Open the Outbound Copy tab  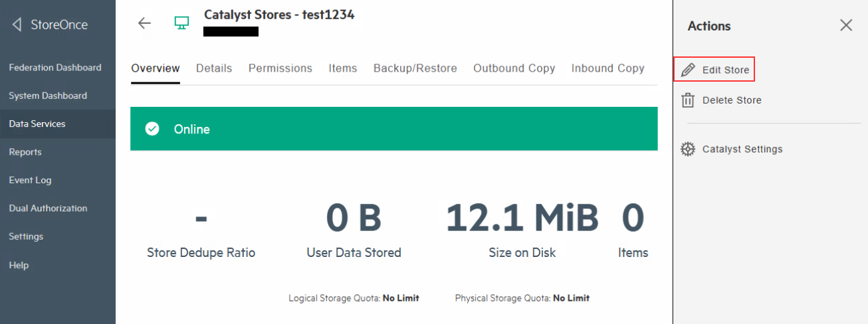pyautogui.click(x=514, y=68)
